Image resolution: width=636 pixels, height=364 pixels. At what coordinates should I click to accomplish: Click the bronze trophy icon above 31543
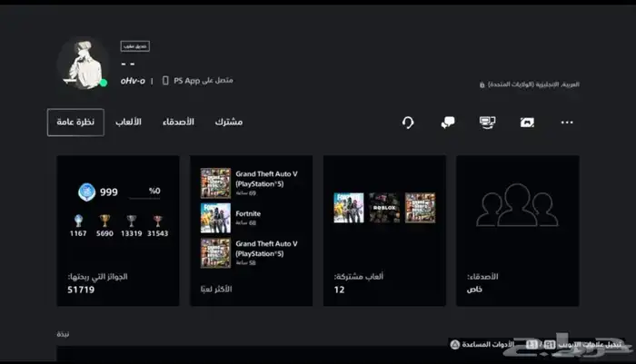[x=159, y=221]
